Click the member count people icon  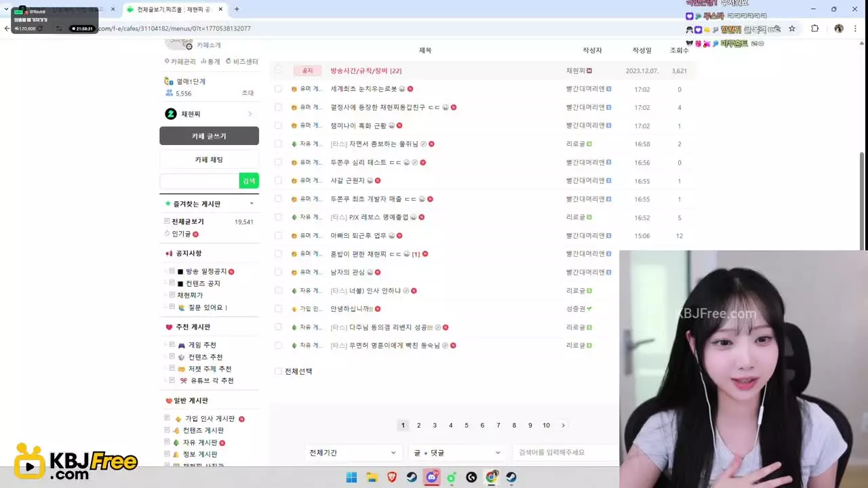(x=169, y=94)
